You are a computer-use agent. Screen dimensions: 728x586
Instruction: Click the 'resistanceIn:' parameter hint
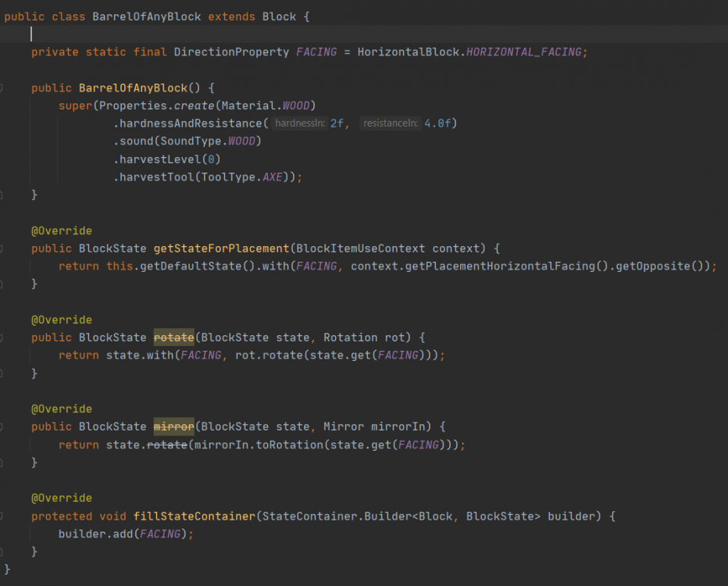[x=391, y=123]
